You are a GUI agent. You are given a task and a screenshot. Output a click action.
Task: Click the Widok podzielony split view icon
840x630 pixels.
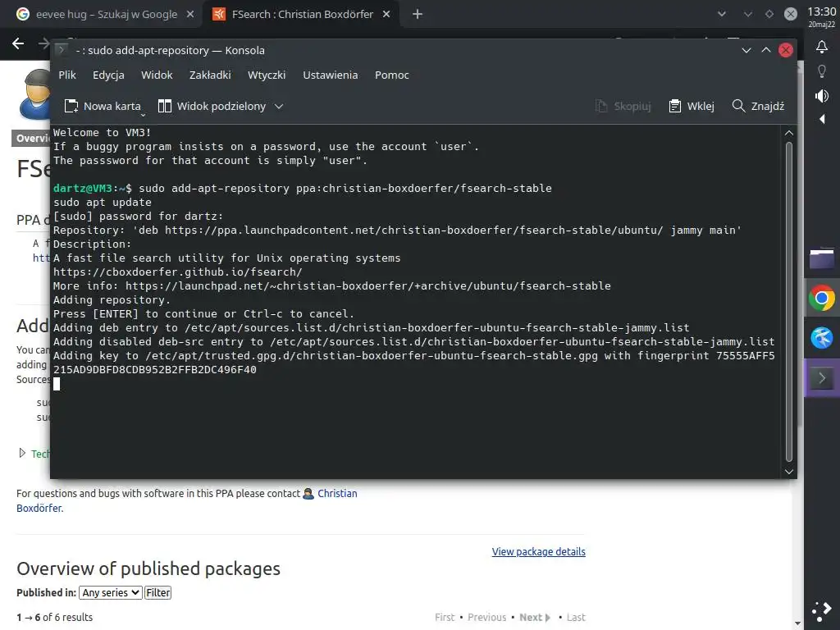(165, 106)
